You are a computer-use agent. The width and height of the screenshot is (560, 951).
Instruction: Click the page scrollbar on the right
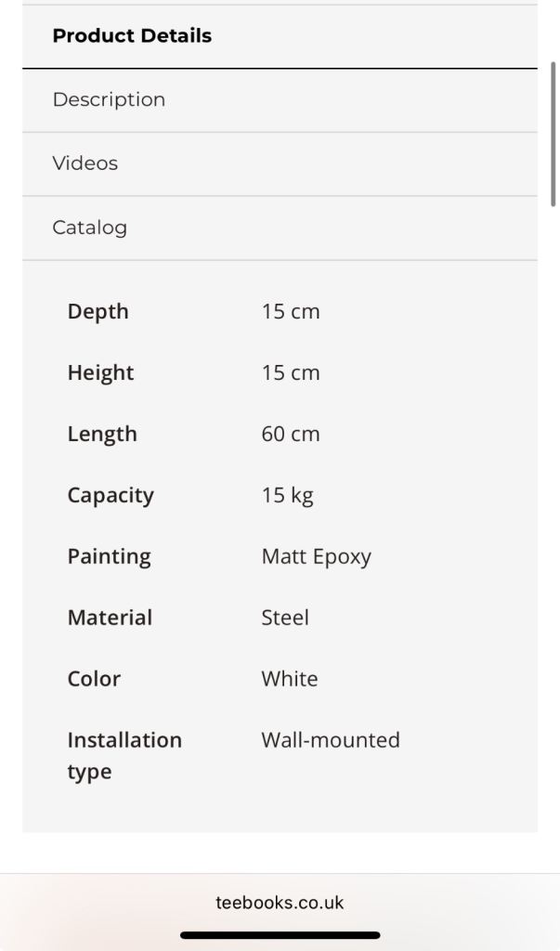click(x=553, y=134)
